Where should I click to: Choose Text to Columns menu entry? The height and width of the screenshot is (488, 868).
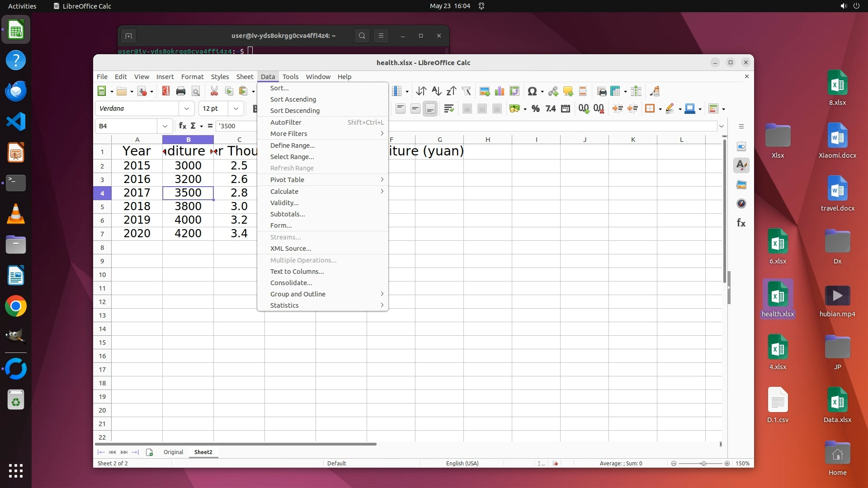coord(297,272)
